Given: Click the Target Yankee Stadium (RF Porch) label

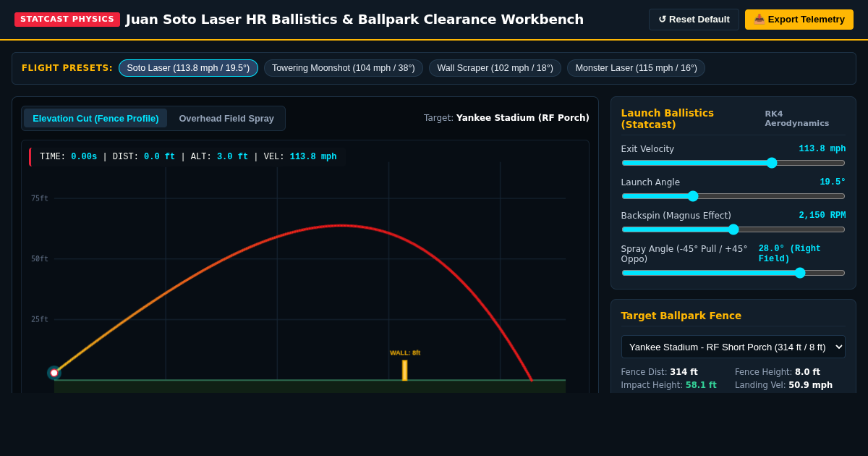Looking at the screenshot, I should pos(506,118).
